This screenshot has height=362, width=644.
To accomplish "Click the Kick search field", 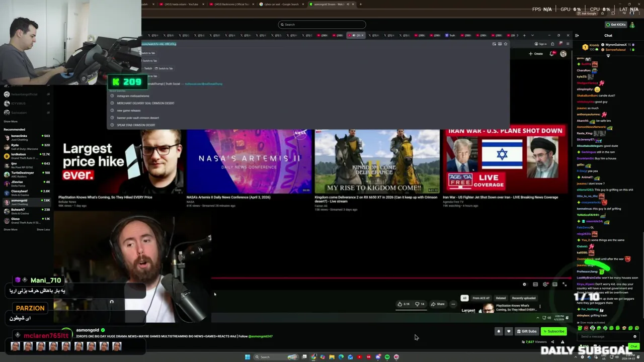I will [322, 24].
